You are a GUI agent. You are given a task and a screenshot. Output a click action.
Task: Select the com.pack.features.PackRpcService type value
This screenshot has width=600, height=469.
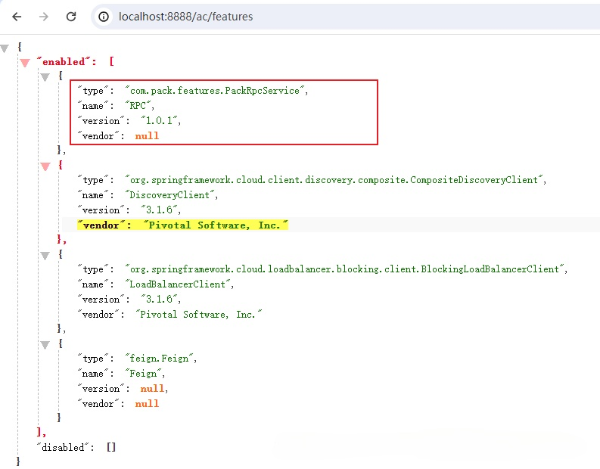pos(215,91)
